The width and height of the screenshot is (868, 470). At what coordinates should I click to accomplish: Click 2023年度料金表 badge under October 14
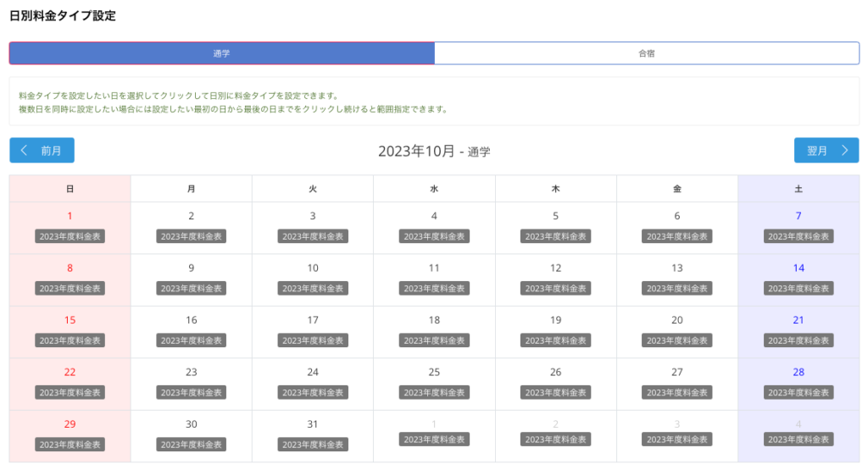(x=798, y=289)
